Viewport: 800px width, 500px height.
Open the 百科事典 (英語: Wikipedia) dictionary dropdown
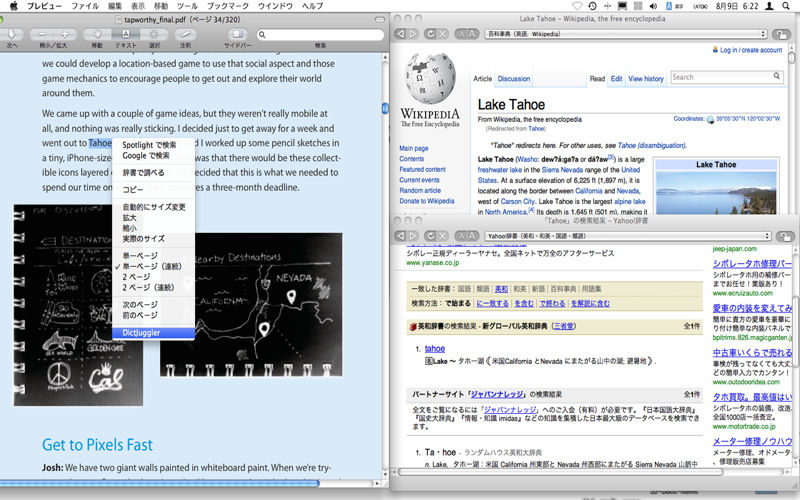626,34
